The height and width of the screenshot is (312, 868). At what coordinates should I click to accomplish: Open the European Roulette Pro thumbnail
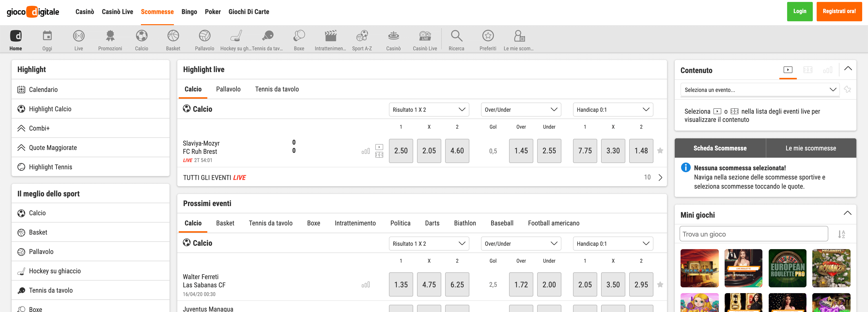coord(787,268)
